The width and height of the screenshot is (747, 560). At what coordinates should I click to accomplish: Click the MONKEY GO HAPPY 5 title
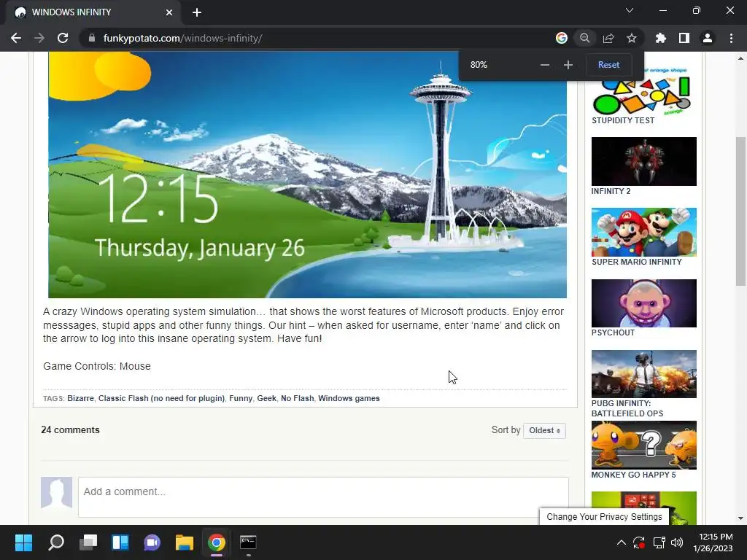click(634, 475)
